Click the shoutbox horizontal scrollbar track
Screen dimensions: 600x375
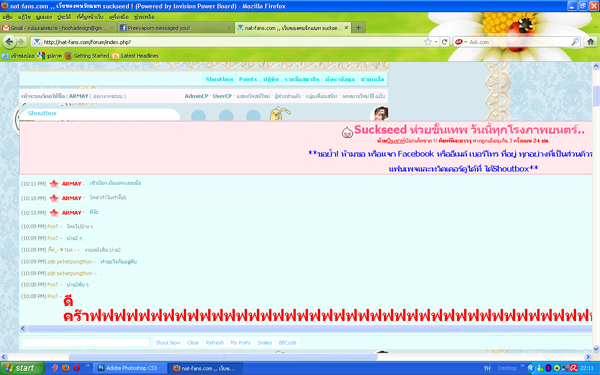click(309, 328)
